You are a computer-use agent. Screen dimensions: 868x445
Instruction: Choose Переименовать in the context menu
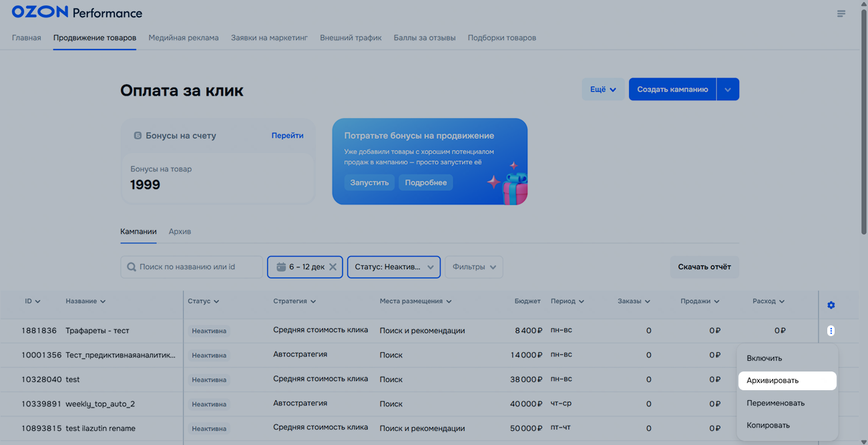tap(775, 403)
